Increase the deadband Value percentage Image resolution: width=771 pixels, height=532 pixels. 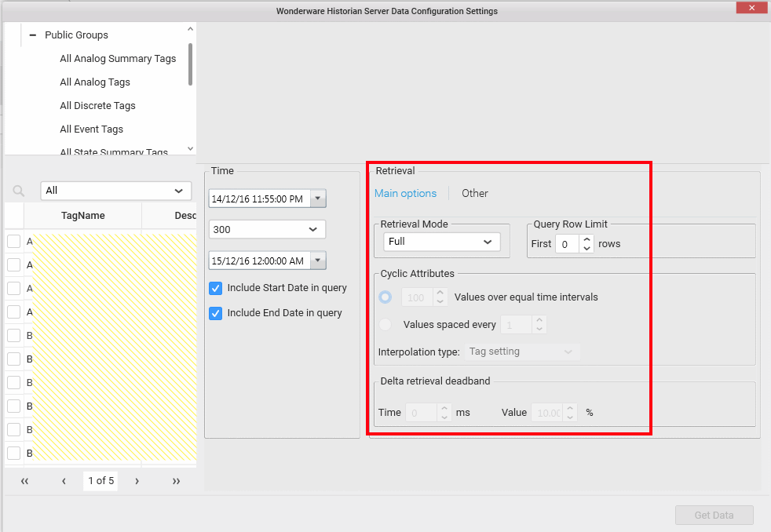pyautogui.click(x=570, y=409)
